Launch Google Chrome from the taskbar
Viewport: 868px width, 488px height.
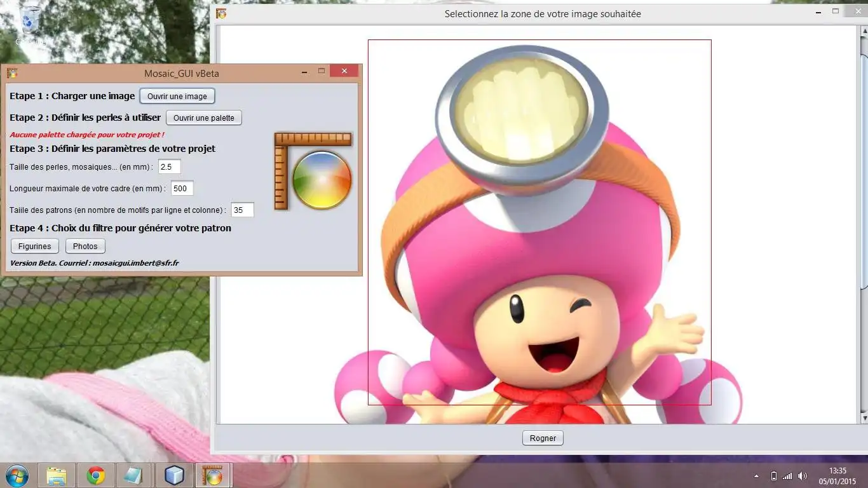[96, 475]
